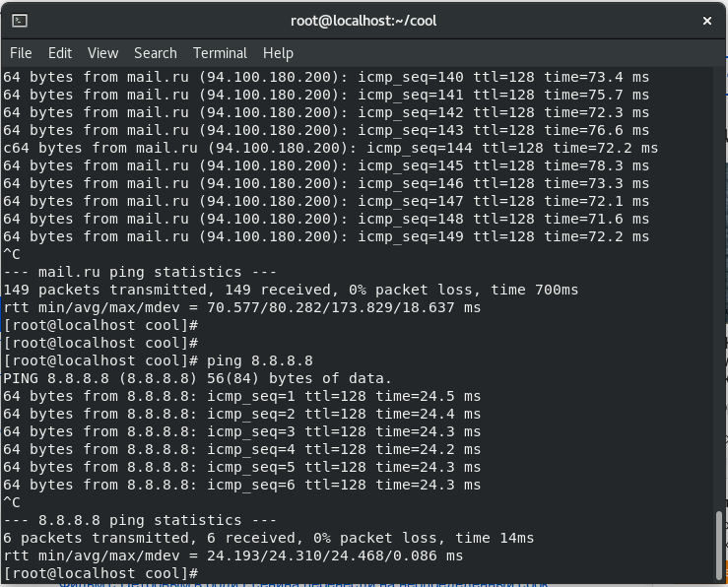Open the Search menu
The width and height of the screenshot is (728, 587).
pyautogui.click(x=156, y=53)
